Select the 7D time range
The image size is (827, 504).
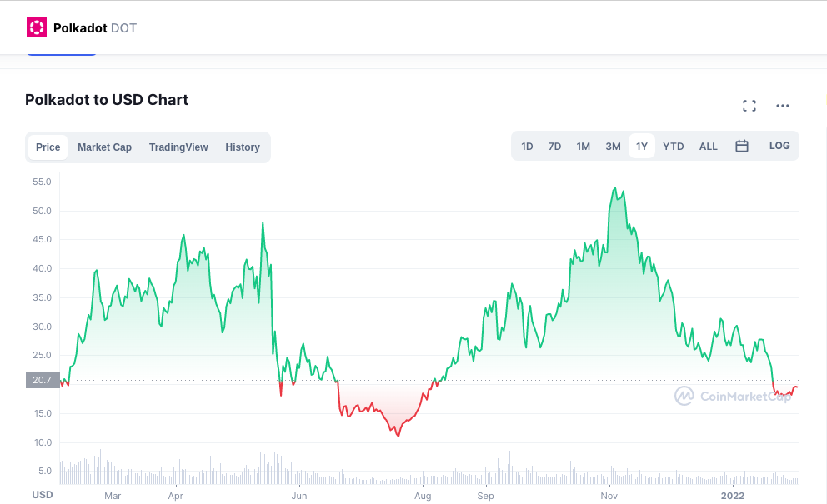(x=554, y=147)
